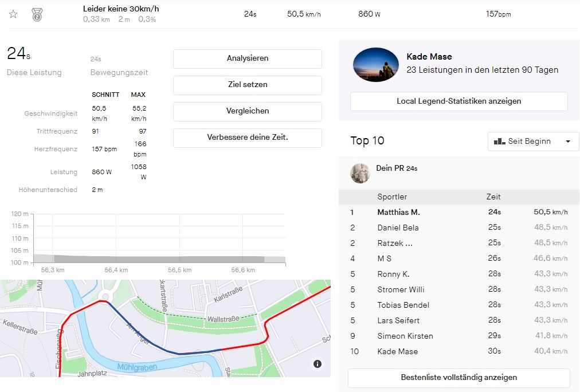Open Kade Mase Local Legend name link

429,57
